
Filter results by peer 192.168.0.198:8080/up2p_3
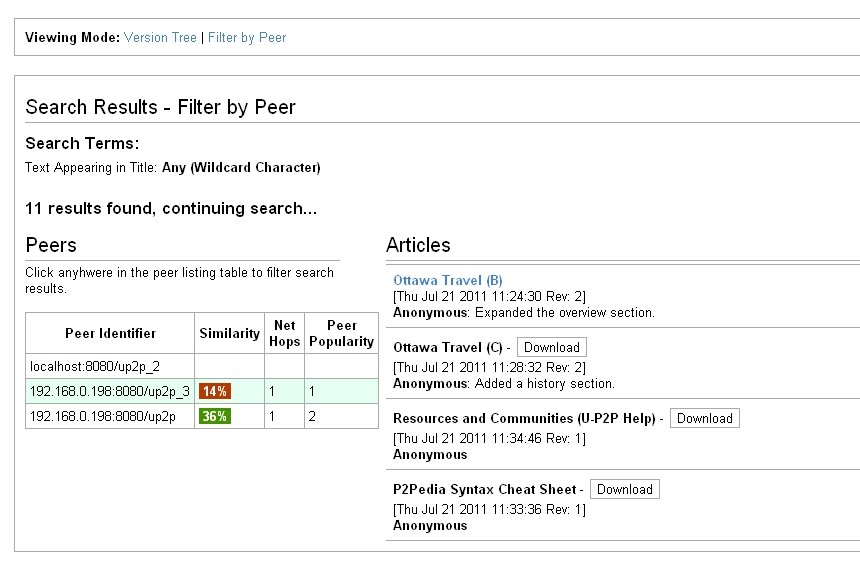coord(109,392)
